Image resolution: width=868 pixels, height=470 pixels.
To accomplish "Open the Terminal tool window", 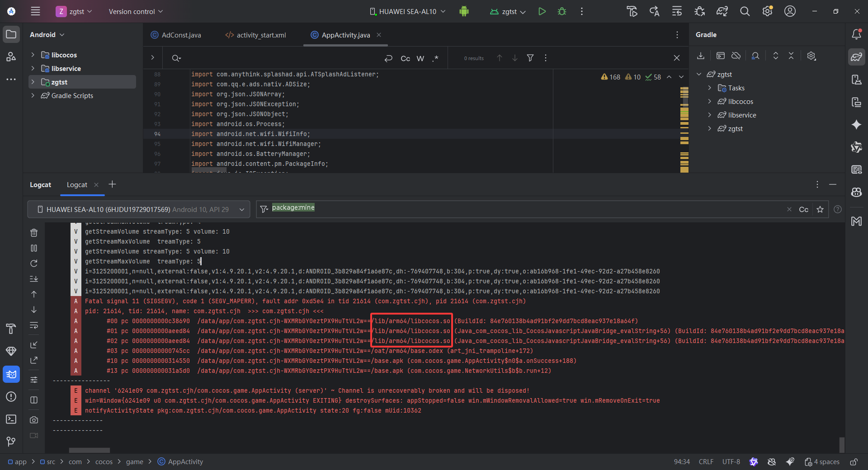I will point(11,419).
